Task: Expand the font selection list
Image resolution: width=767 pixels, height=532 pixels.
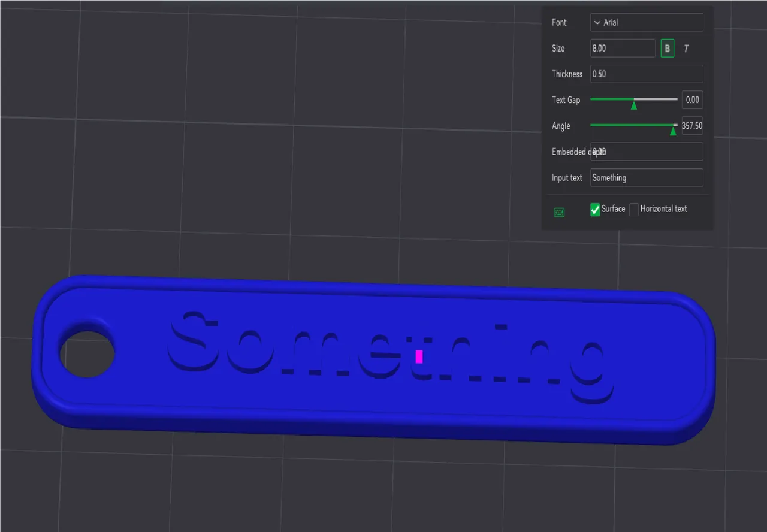Action: (x=647, y=22)
